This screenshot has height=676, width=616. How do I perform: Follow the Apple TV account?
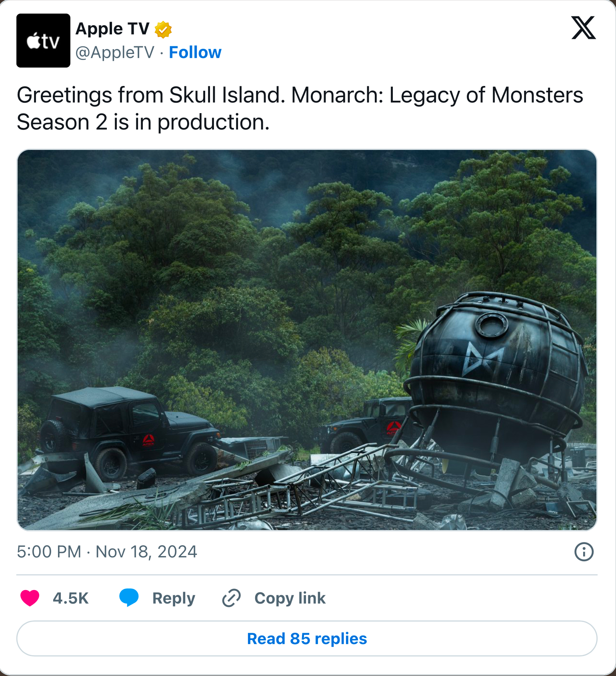pyautogui.click(x=195, y=52)
